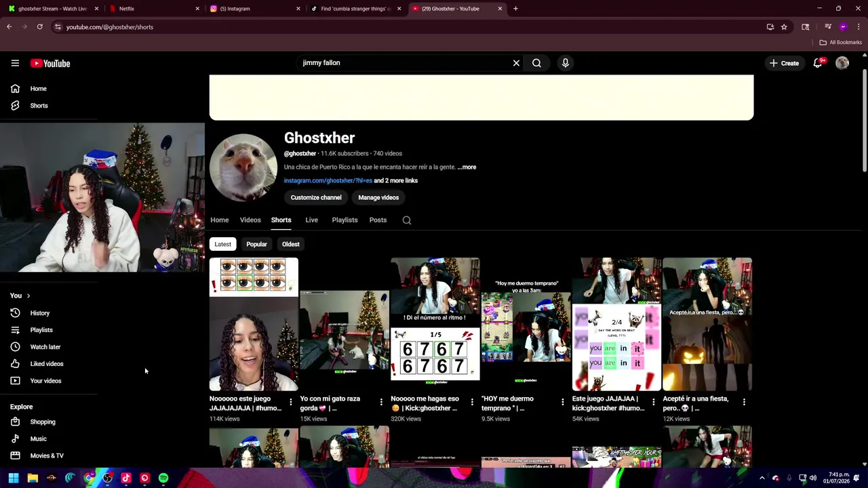868x488 pixels.
Task: Open Playlists in the sidebar
Action: click(41, 330)
